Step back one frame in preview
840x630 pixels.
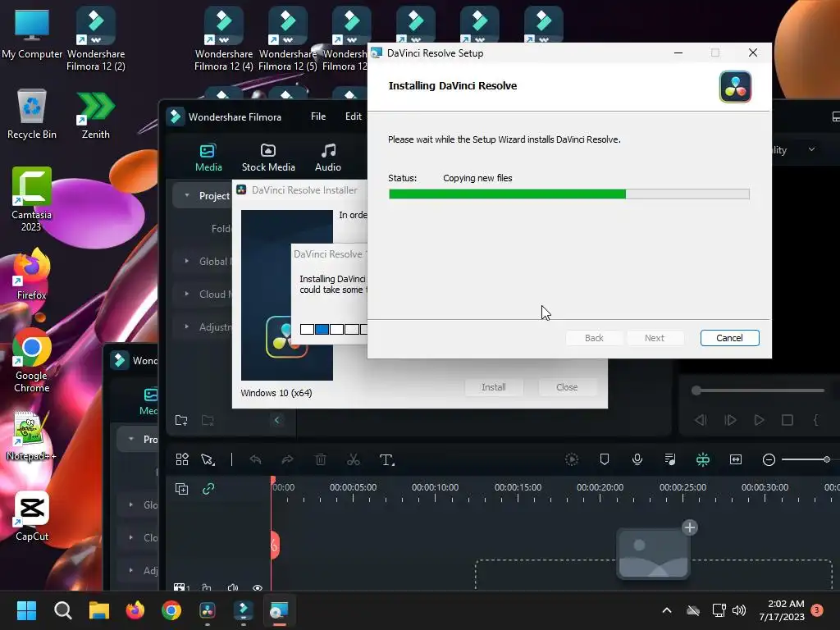click(x=701, y=420)
